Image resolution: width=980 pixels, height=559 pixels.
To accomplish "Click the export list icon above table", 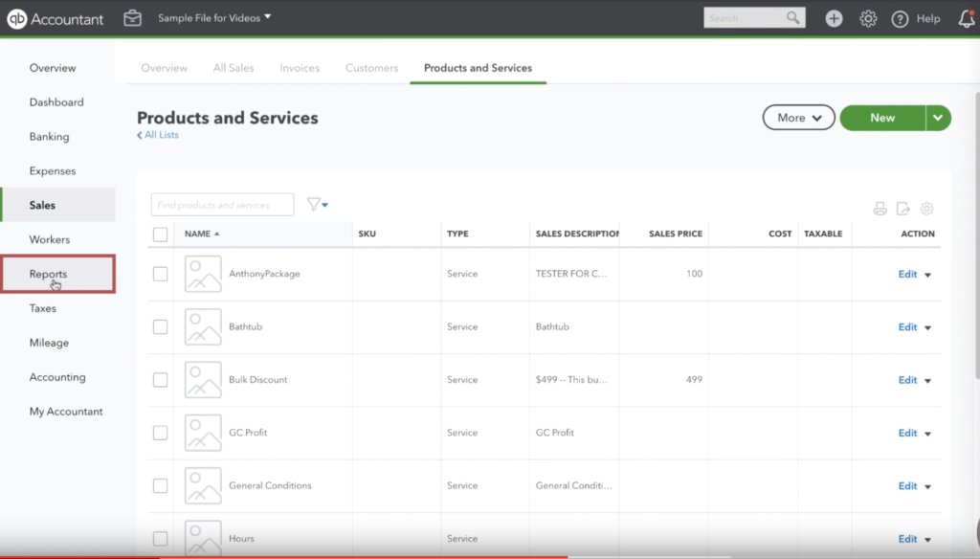I will 903,209.
